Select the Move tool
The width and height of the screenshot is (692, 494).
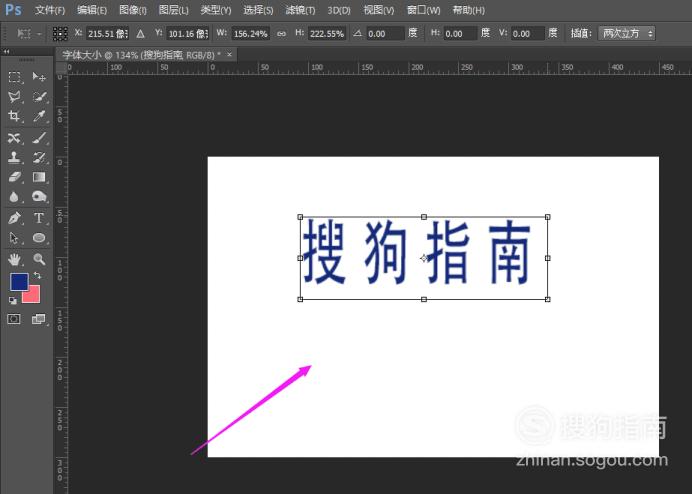point(39,77)
